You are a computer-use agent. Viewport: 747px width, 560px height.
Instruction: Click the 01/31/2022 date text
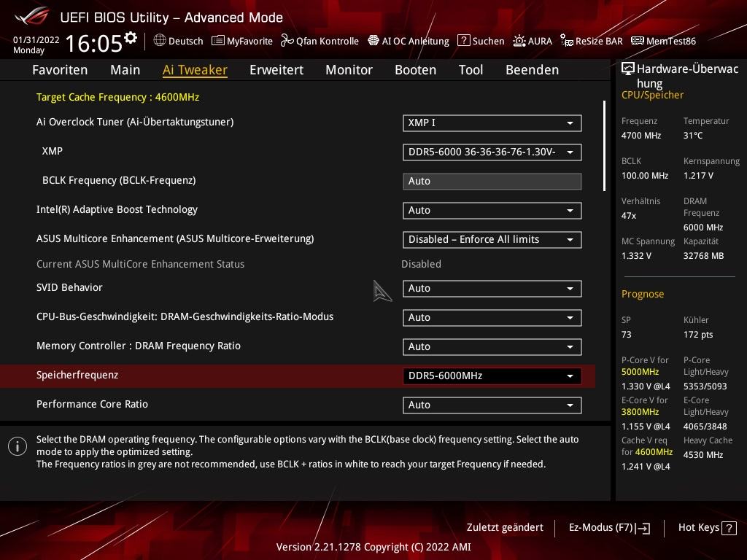[x=36, y=40]
